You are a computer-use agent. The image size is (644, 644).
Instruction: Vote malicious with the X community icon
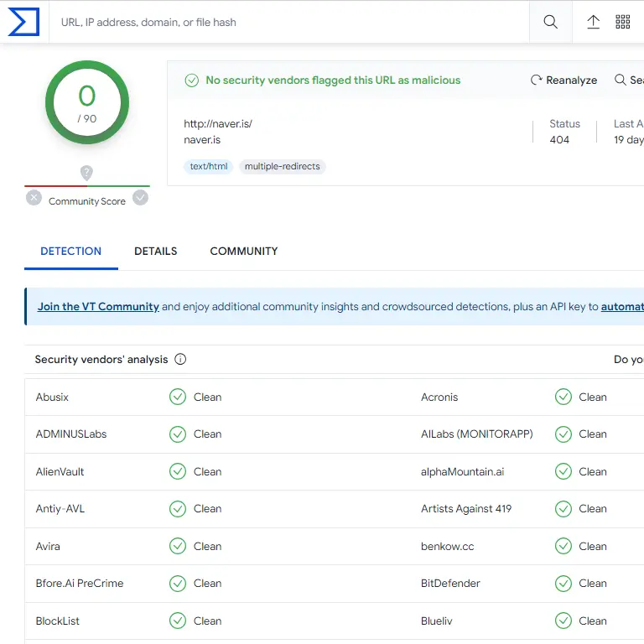34,198
